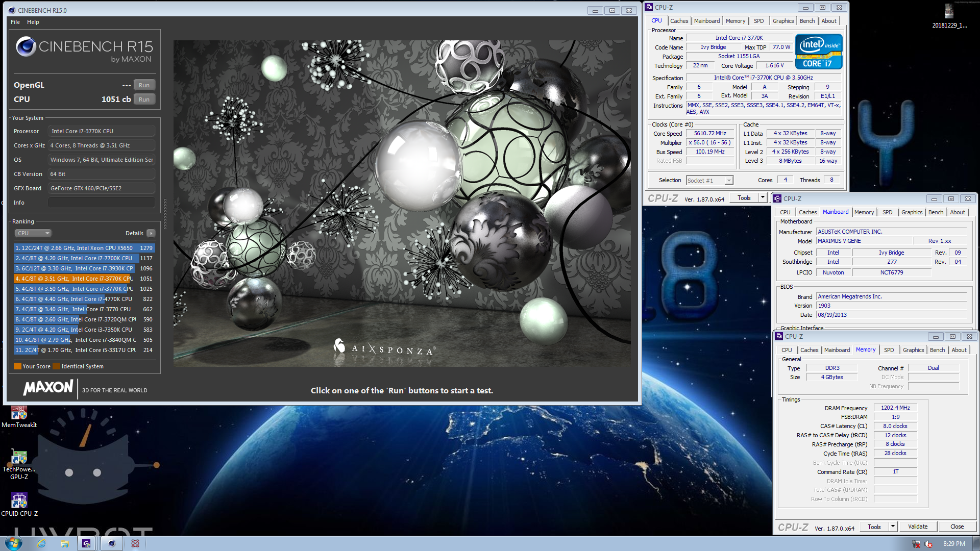Select CPU tab in CPU-Z Memory window
Image resolution: width=980 pixels, height=551 pixels.
pyautogui.click(x=787, y=350)
